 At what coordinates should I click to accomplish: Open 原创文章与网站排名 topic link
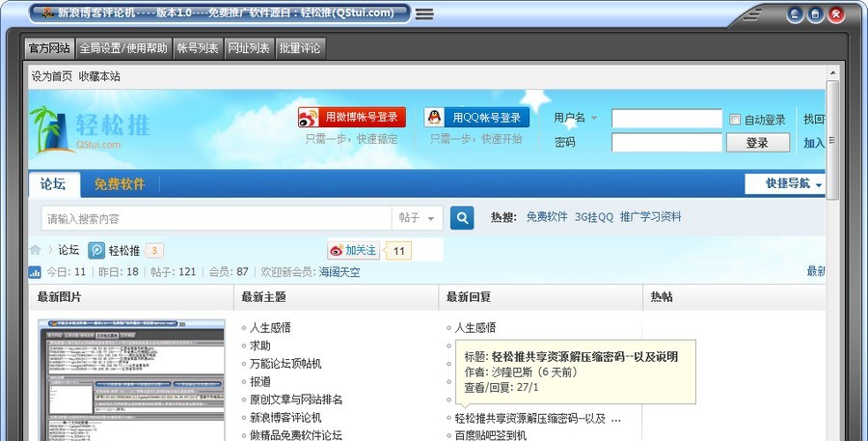coord(296,400)
